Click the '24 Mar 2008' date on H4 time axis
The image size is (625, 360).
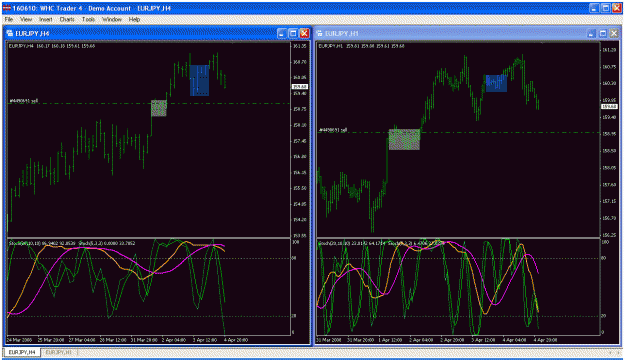click(19, 340)
